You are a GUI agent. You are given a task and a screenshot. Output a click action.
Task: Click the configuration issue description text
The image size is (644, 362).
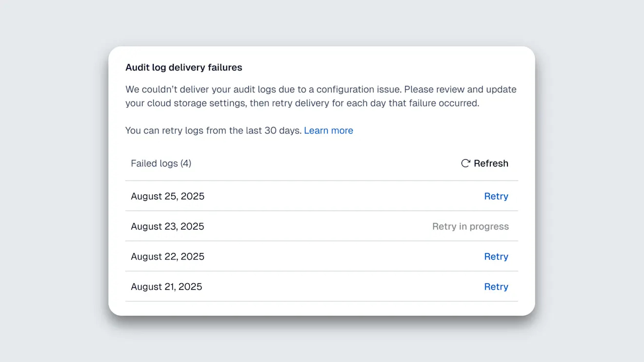pos(321,96)
